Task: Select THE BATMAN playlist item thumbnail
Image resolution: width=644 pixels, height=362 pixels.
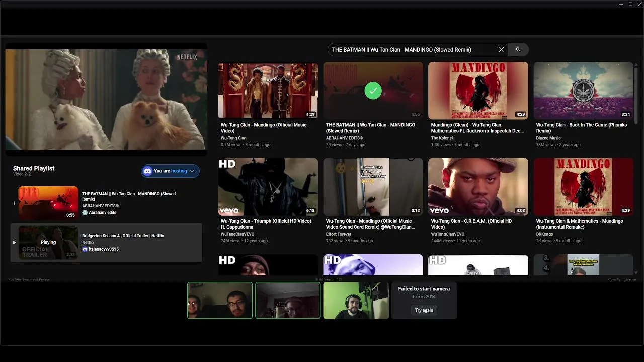Action: pyautogui.click(x=48, y=203)
